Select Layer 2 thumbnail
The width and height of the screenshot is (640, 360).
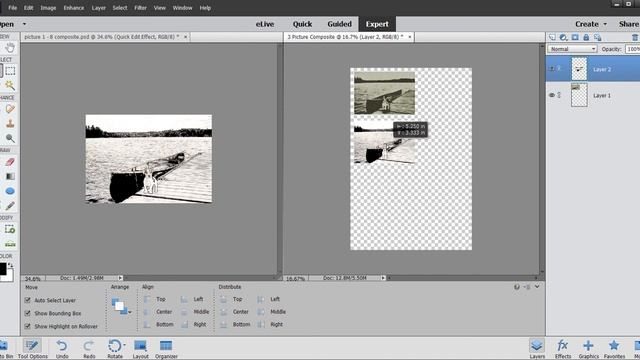pyautogui.click(x=579, y=69)
